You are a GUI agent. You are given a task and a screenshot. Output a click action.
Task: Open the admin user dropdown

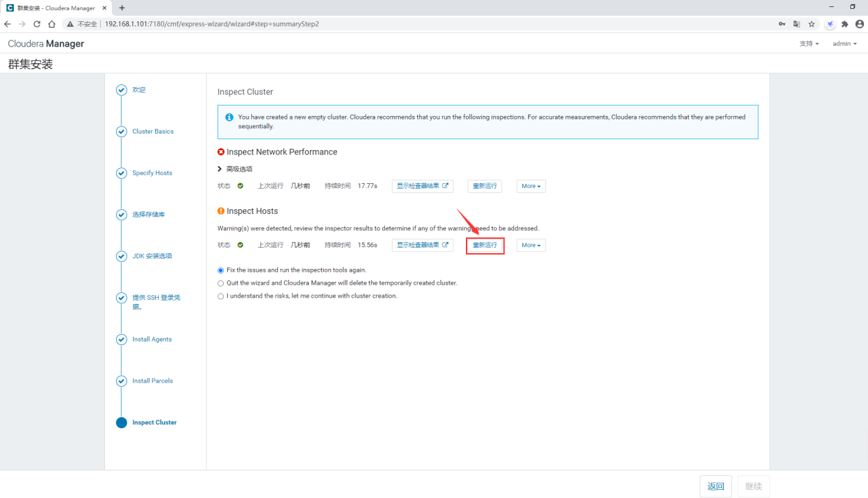point(845,43)
